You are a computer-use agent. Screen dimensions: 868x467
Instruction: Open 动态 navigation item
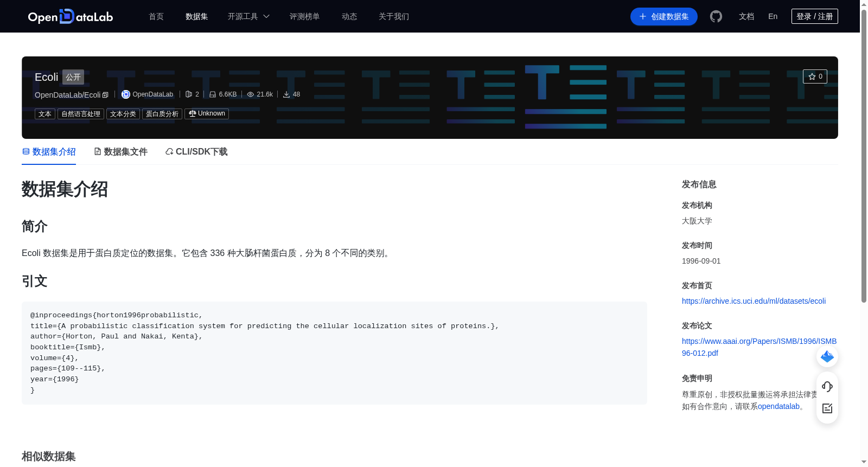point(349,16)
